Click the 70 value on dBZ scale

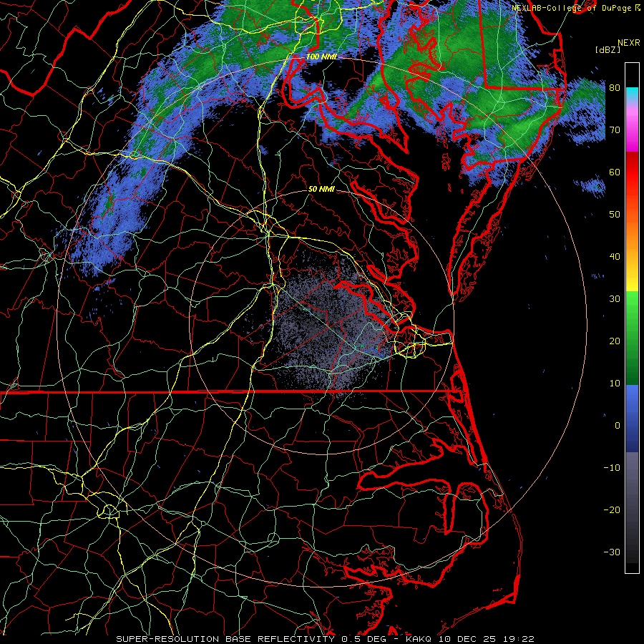(x=615, y=130)
